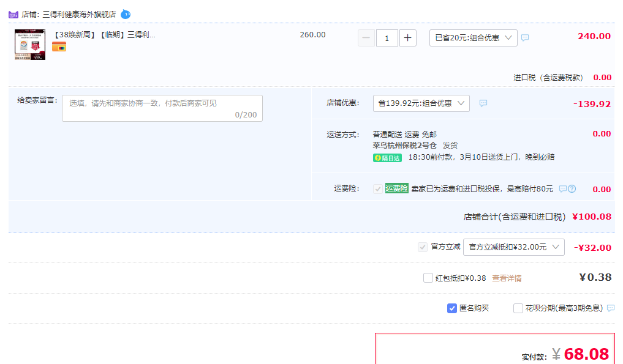Toggle the 官方立减 checkbox

pos(422,247)
